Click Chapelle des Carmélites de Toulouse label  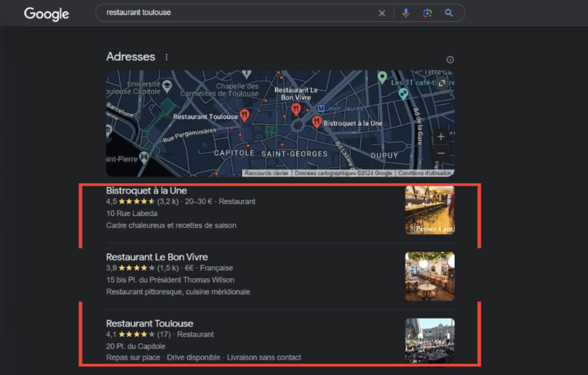(220, 90)
